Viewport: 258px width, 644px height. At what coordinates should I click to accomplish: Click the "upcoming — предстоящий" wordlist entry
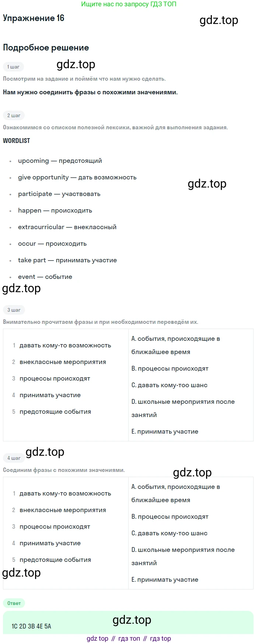[x=60, y=161]
